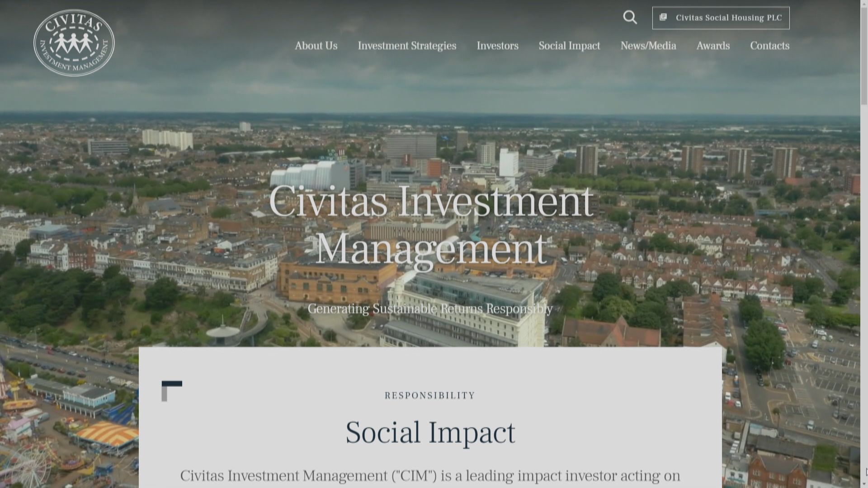Click the RESPONSIBILITY section label
868x488 pixels.
tap(430, 395)
